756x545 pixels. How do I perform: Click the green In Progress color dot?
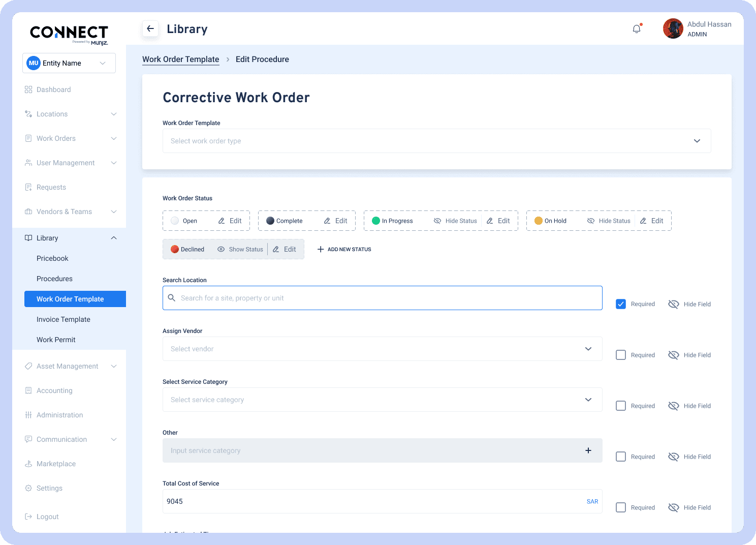tap(376, 221)
